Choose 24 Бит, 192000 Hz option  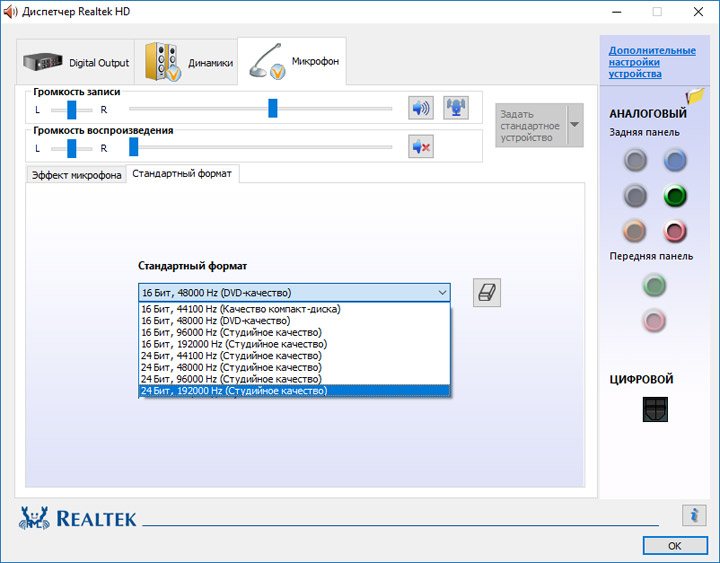click(294, 391)
